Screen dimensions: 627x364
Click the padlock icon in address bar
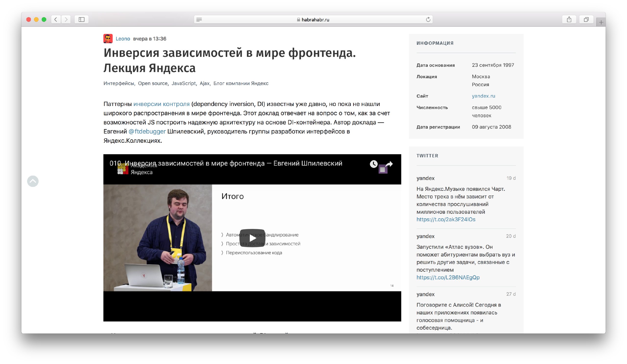coord(298,20)
